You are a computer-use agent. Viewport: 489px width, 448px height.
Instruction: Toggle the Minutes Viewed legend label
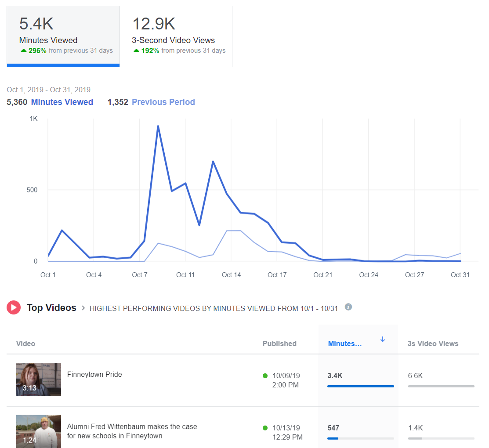[62, 102]
